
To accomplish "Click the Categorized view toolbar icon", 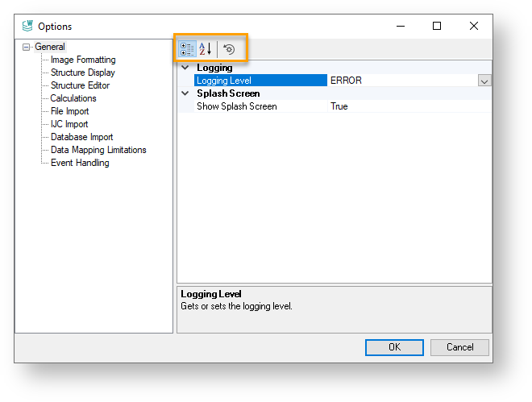I will point(187,49).
